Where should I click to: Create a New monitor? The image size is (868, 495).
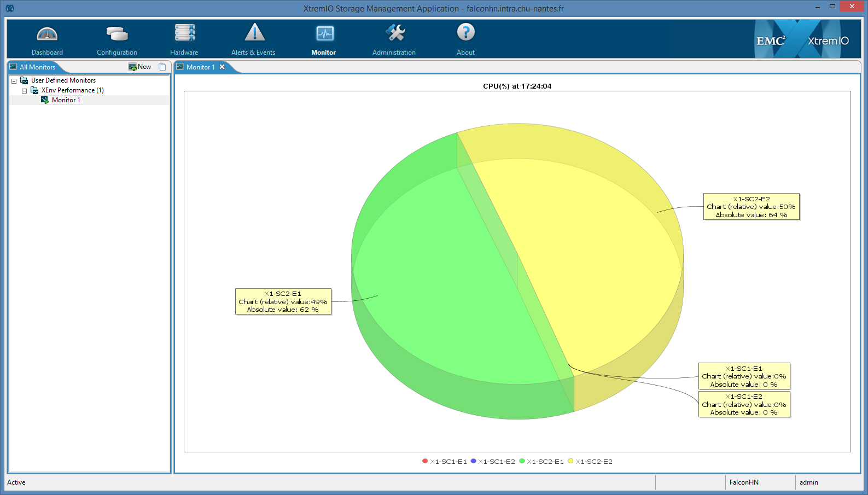click(140, 67)
